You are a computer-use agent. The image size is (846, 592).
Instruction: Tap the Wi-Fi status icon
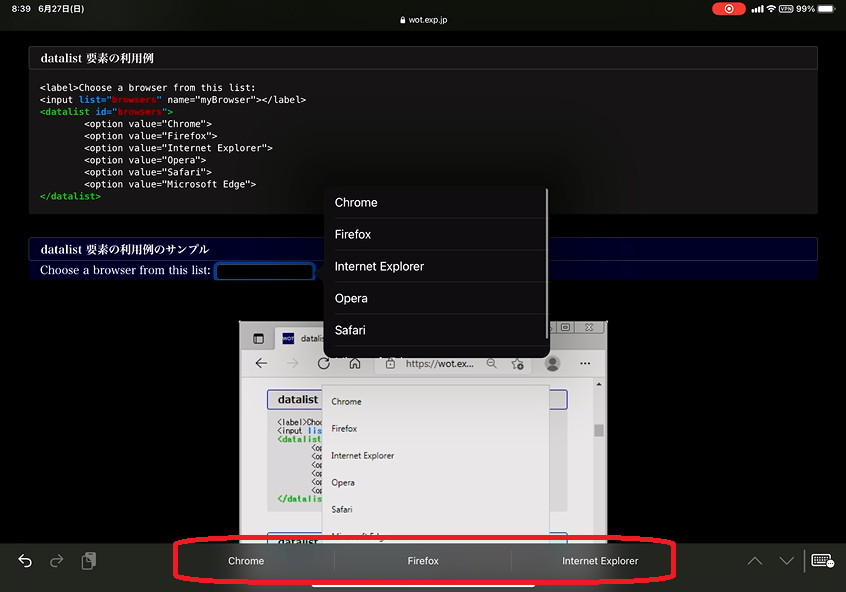click(771, 9)
